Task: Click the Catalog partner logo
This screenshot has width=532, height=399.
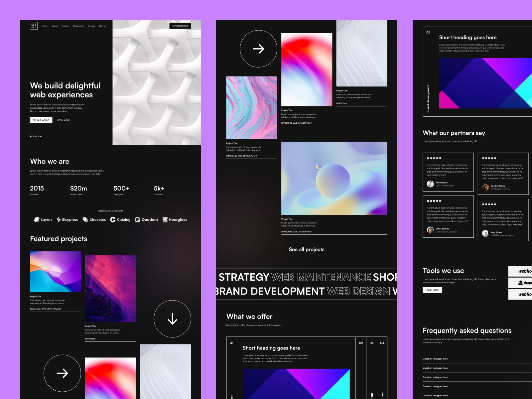Action: click(x=120, y=219)
